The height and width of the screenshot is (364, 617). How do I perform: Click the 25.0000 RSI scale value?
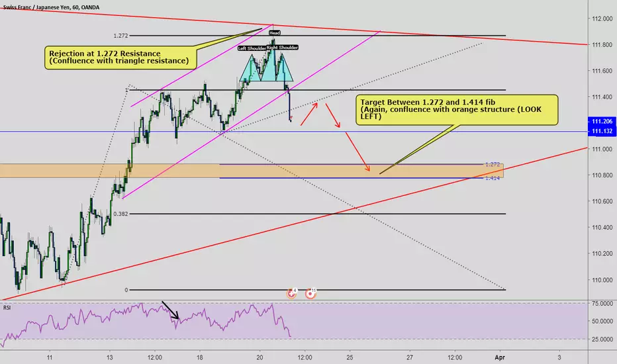click(x=602, y=340)
